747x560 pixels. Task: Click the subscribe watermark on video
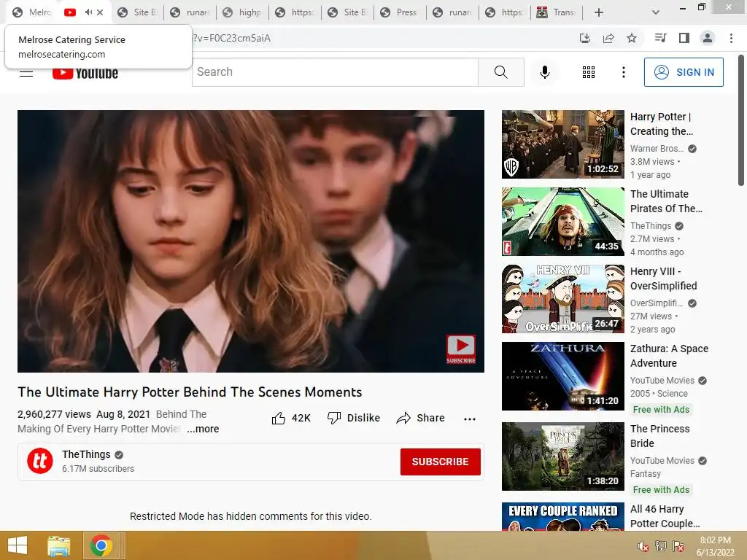(x=461, y=349)
